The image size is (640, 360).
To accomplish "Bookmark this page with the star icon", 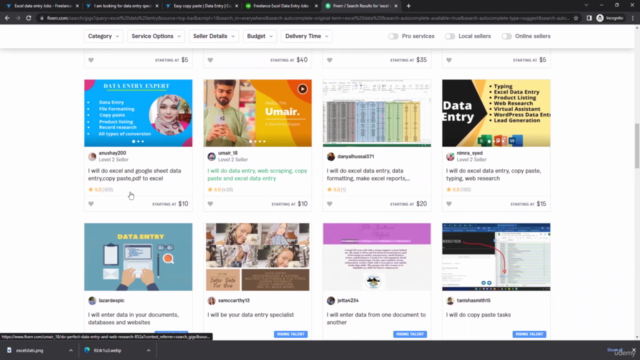I will pyautogui.click(x=576, y=18).
